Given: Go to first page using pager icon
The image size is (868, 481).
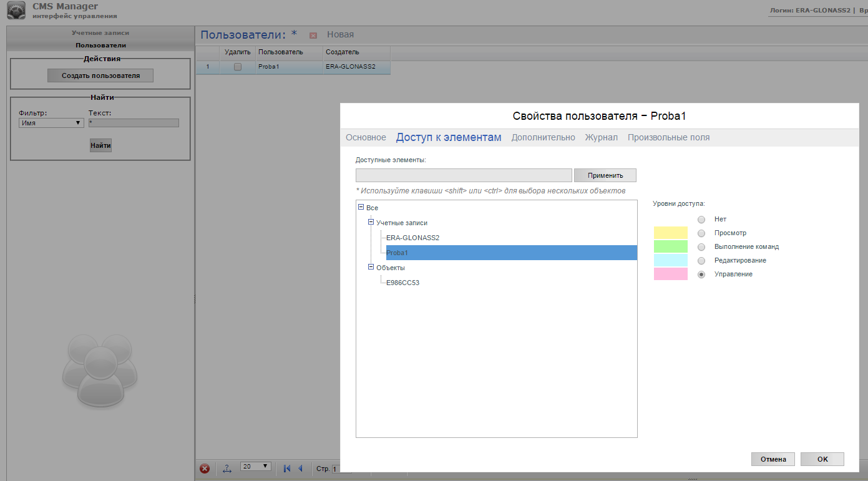Looking at the screenshot, I should pyautogui.click(x=287, y=468).
